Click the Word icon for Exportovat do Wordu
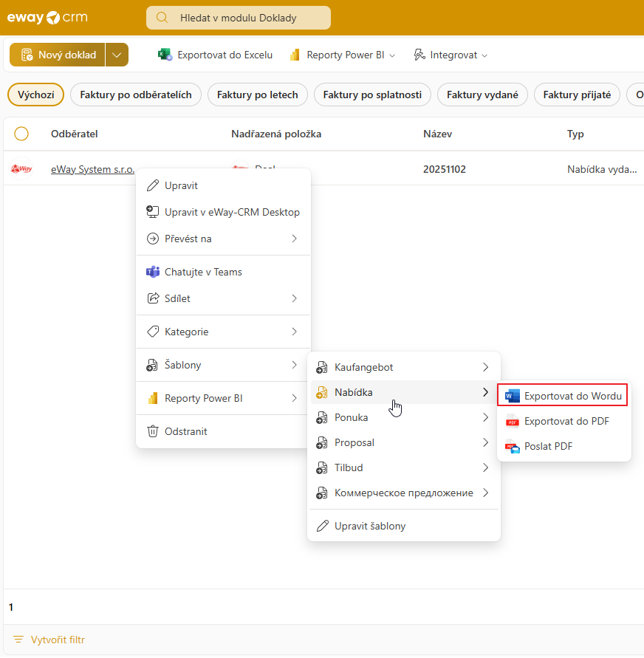644x658 pixels. click(513, 397)
